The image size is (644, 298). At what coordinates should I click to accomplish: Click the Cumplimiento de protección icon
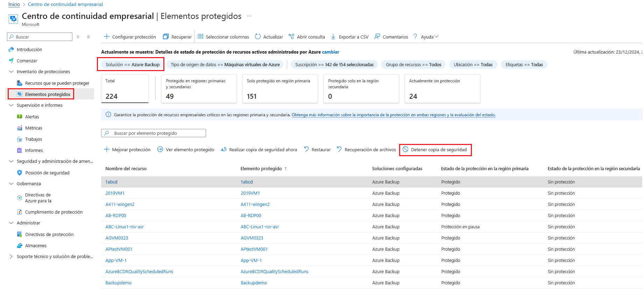[20, 212]
